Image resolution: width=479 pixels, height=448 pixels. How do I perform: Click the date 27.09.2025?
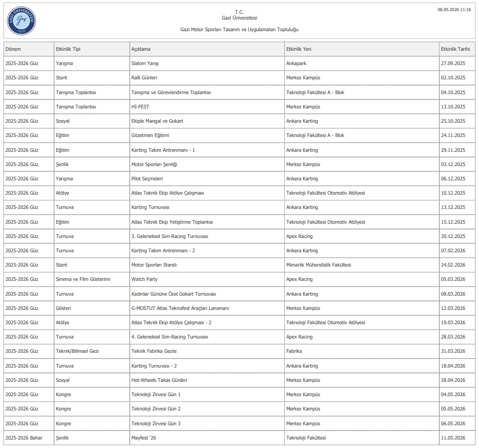(453, 63)
